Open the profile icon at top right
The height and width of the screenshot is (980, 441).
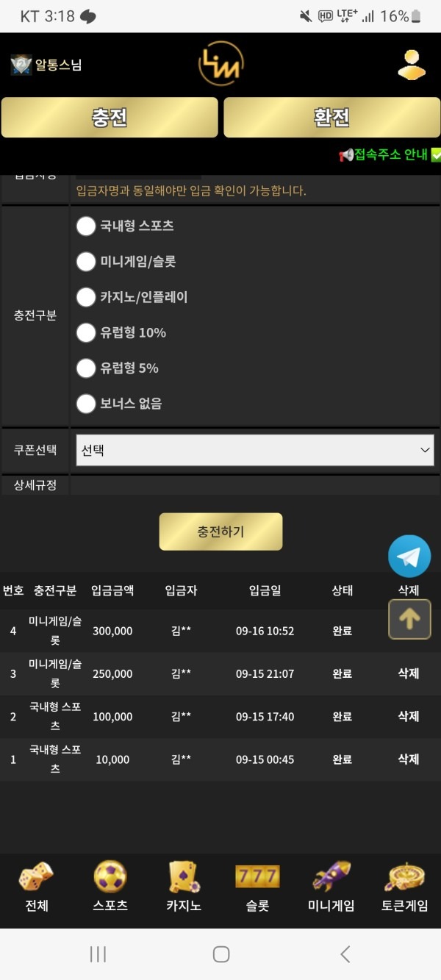410,65
